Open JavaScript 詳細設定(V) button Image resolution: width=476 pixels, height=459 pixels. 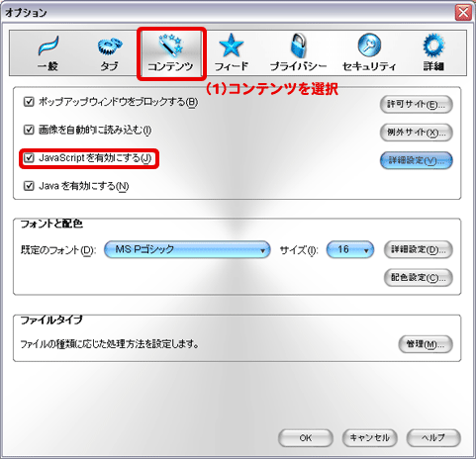pyautogui.click(x=417, y=160)
